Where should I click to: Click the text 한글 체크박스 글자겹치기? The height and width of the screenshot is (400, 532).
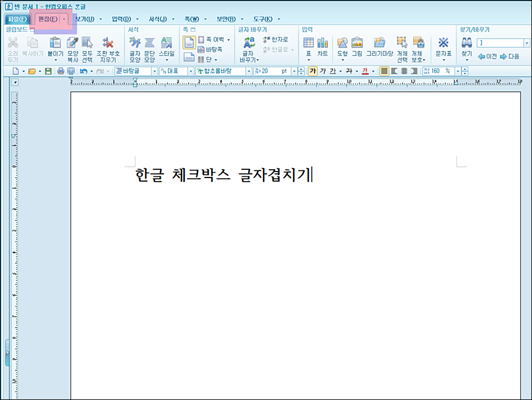tap(223, 175)
